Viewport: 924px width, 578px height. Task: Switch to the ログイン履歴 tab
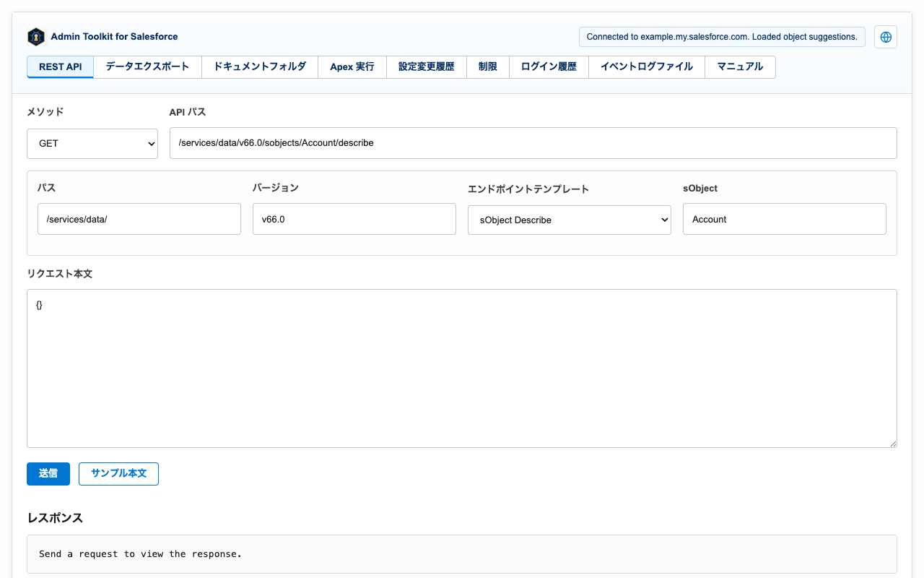tap(549, 66)
